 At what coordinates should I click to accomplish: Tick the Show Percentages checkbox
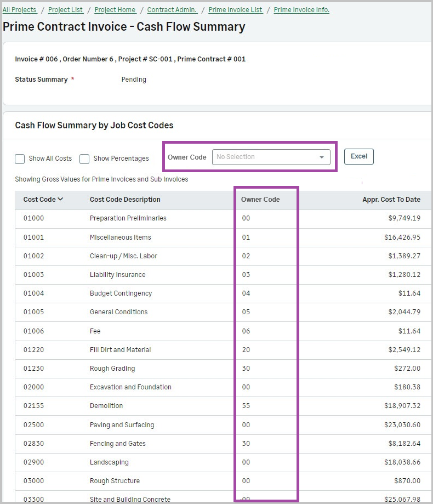[x=84, y=159]
